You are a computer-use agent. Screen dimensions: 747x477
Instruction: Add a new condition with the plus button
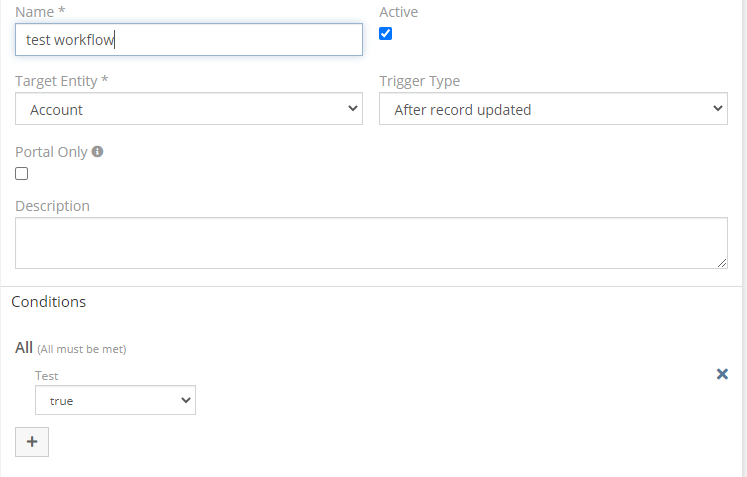pos(32,442)
